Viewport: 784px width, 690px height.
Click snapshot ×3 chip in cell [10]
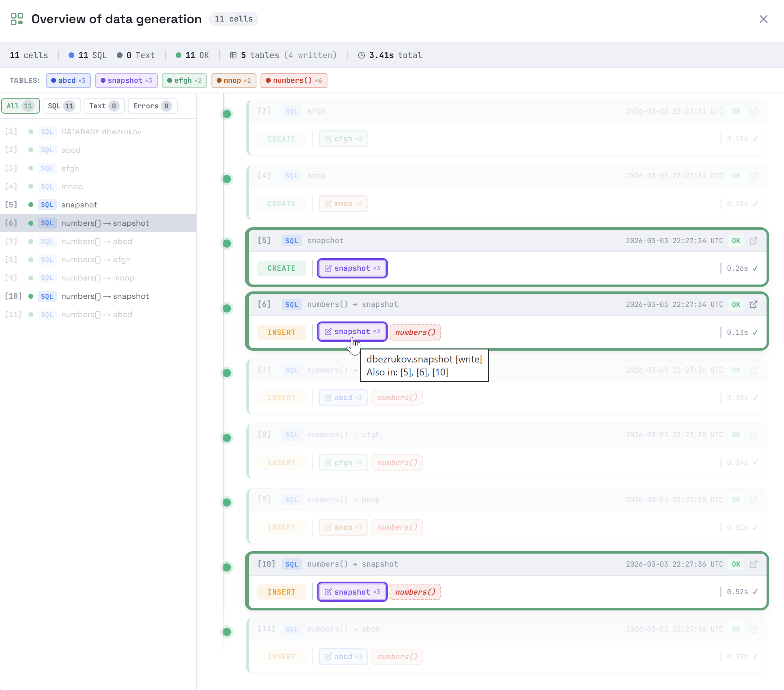click(352, 592)
